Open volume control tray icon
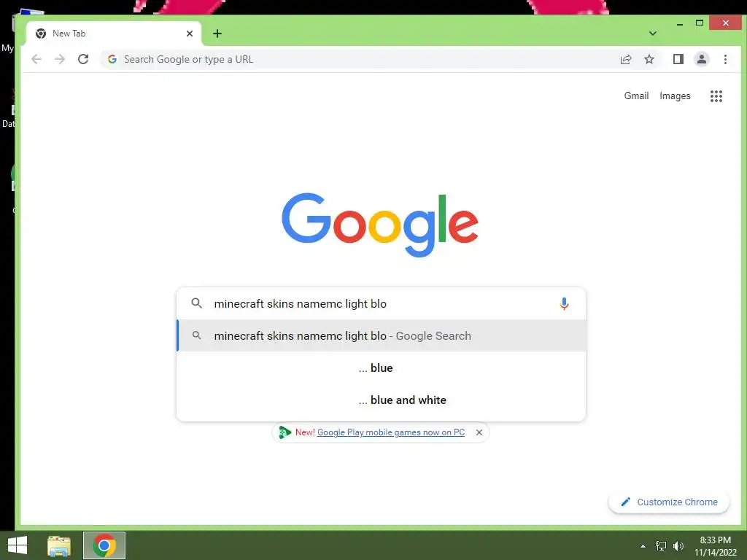 point(678,546)
